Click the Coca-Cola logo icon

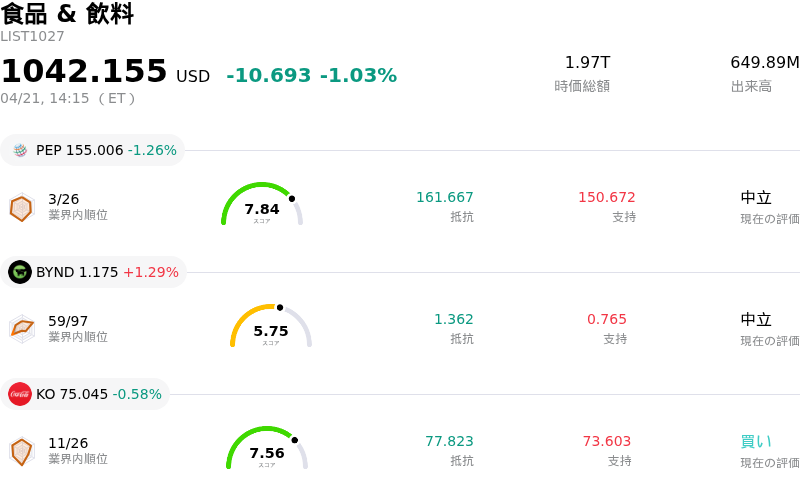coord(20,394)
